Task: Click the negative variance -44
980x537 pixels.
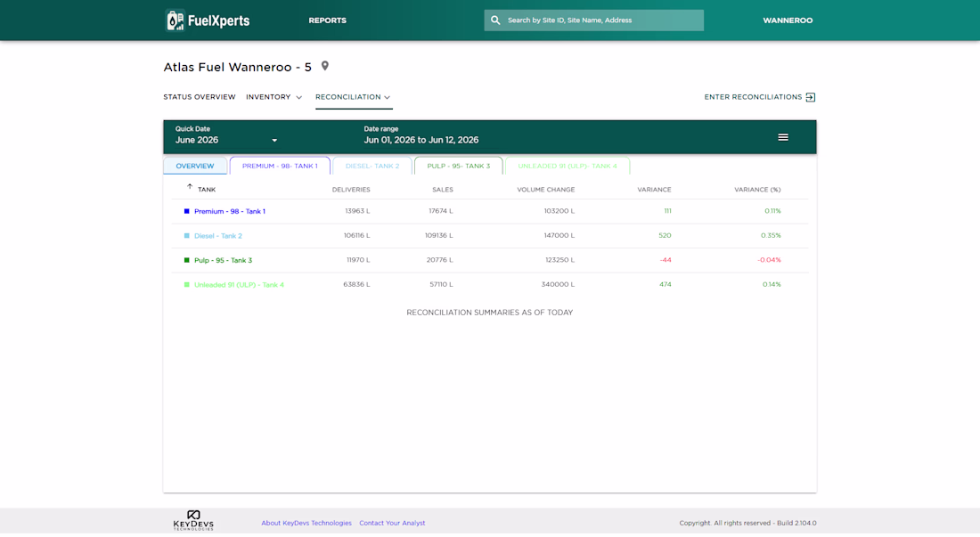Action: [666, 260]
